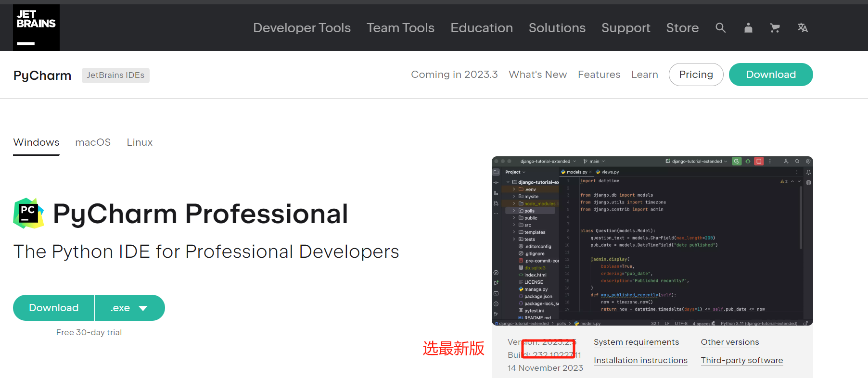Click the JetBrains IDEs tag

(115, 75)
